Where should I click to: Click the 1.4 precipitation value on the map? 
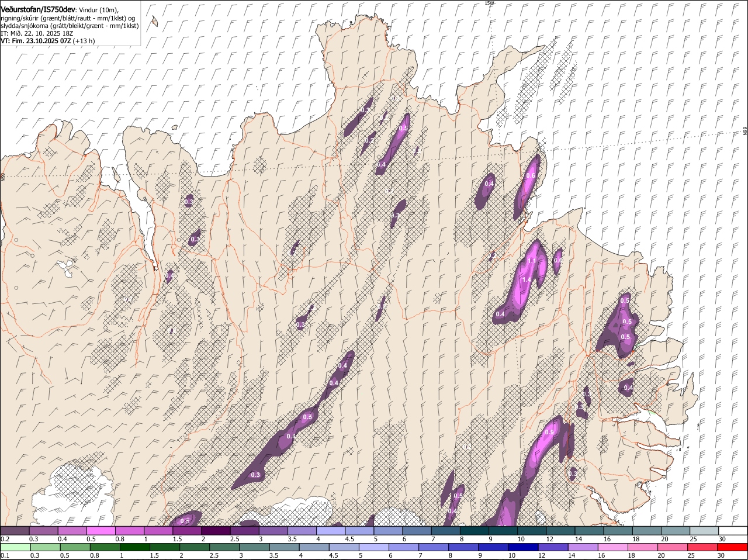click(x=527, y=280)
